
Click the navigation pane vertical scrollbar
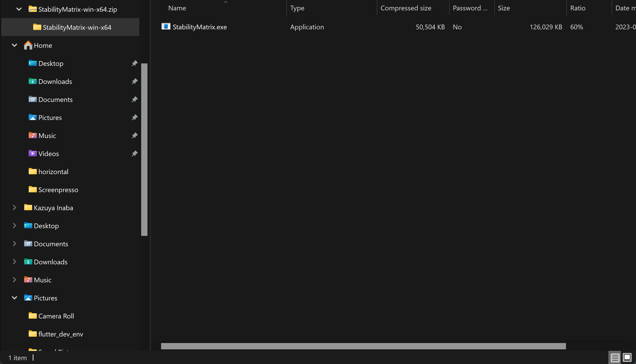(144, 150)
